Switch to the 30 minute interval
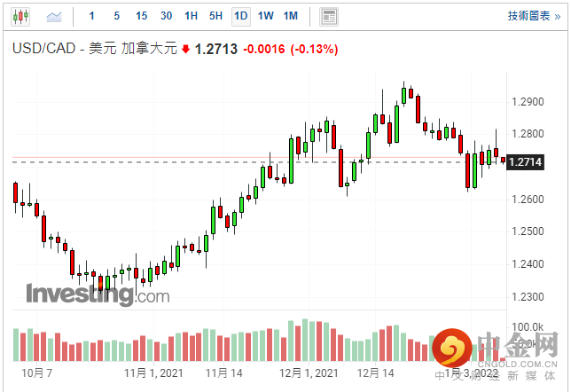Image resolution: width=571 pixels, height=392 pixels. pyautogui.click(x=167, y=16)
